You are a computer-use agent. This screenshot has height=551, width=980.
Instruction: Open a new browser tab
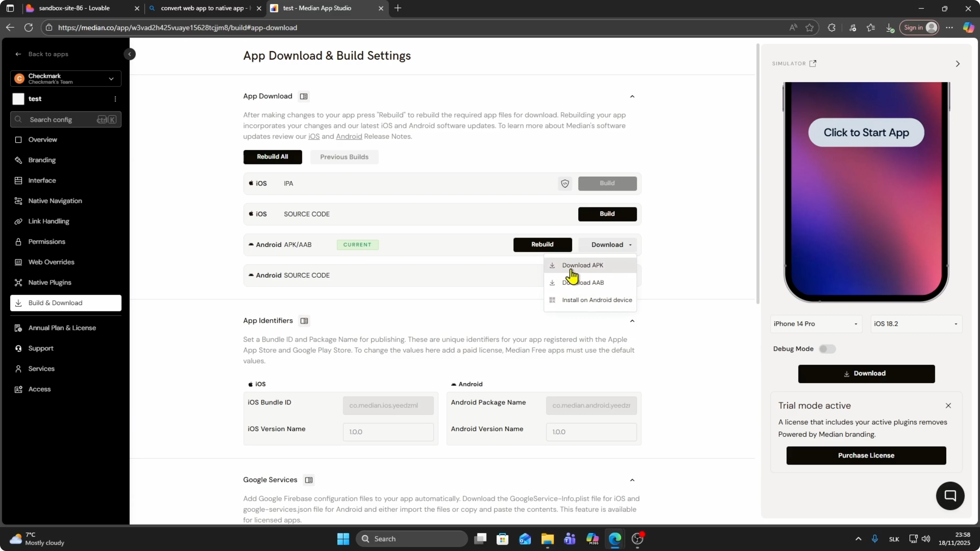click(398, 8)
